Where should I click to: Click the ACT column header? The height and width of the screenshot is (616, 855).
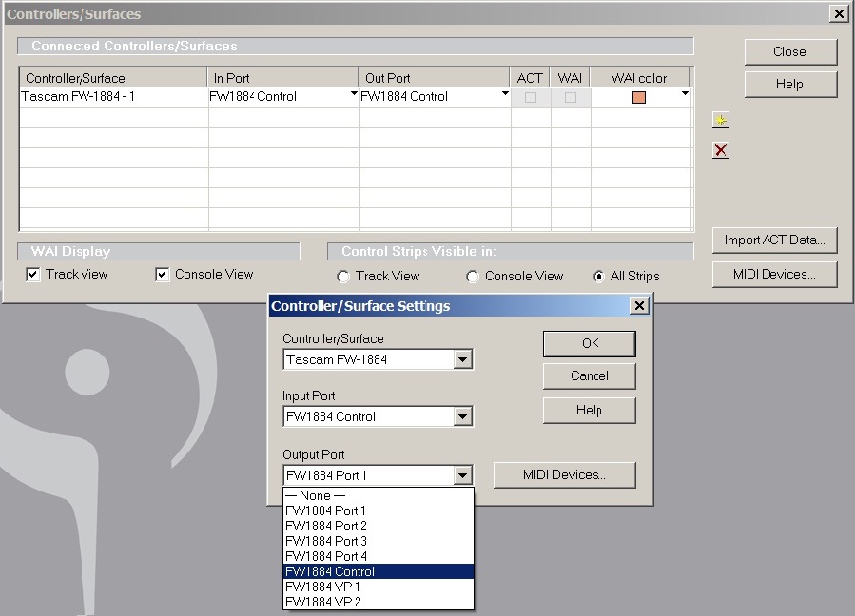coord(530,78)
